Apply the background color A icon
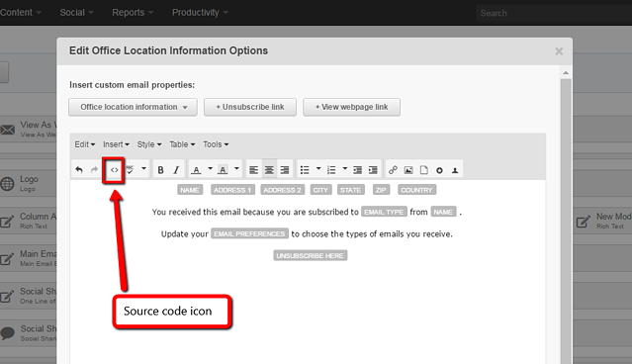The width and height of the screenshot is (632, 364). click(223, 170)
